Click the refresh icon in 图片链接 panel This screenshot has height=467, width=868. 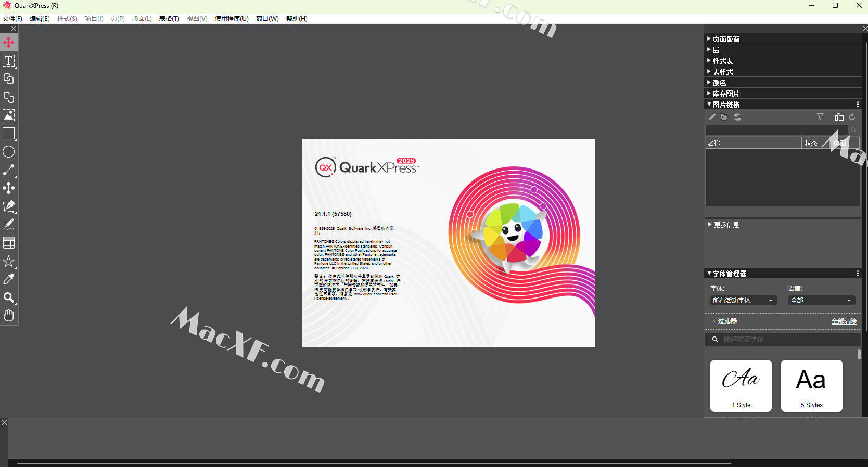pos(852,118)
